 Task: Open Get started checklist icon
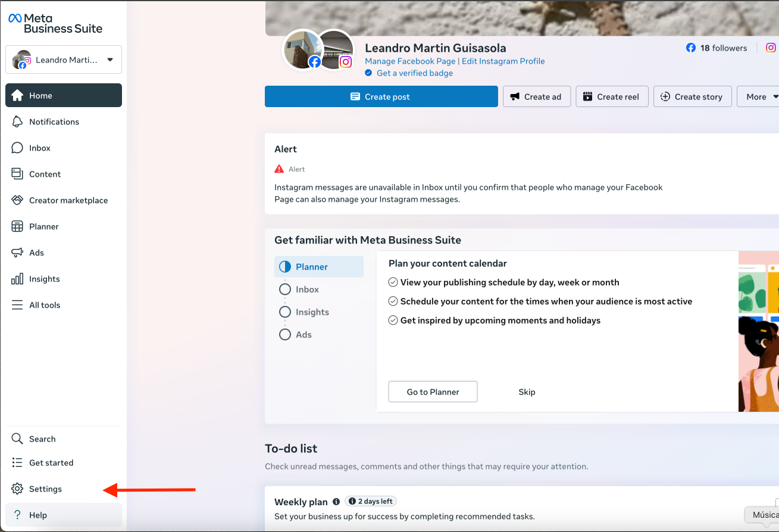(x=17, y=462)
